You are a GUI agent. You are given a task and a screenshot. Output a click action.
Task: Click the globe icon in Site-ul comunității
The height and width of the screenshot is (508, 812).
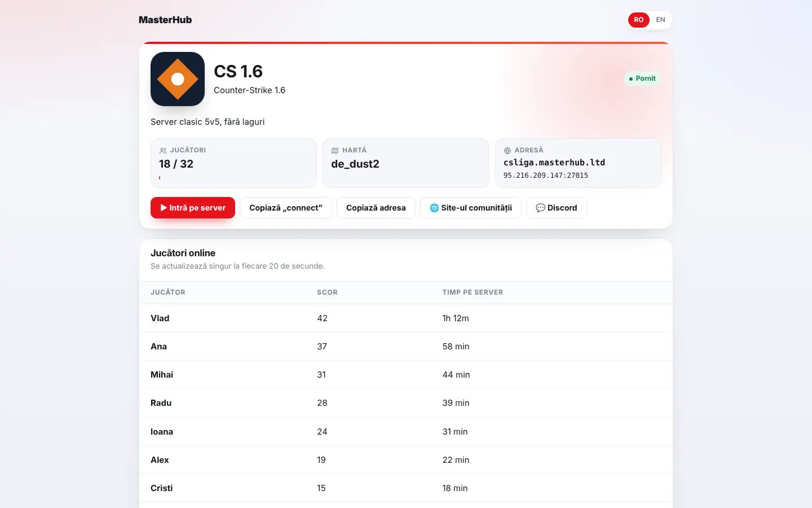434,208
